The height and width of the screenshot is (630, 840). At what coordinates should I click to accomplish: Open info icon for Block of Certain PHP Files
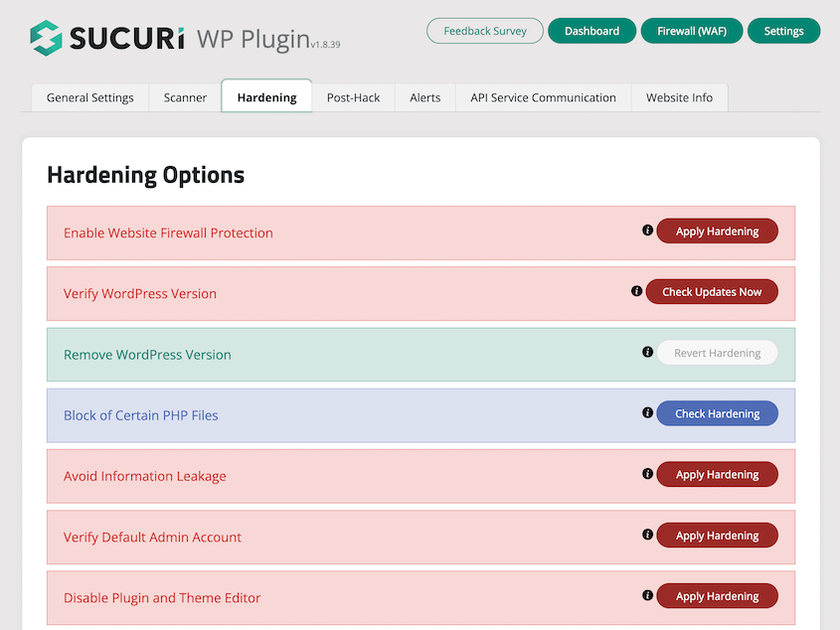648,412
